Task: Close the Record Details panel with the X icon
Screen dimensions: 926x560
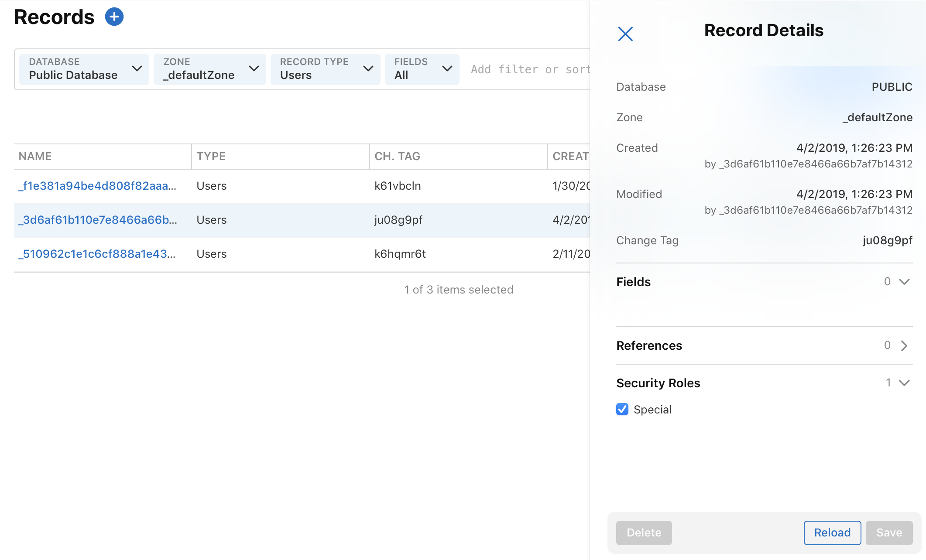Action: pos(625,34)
